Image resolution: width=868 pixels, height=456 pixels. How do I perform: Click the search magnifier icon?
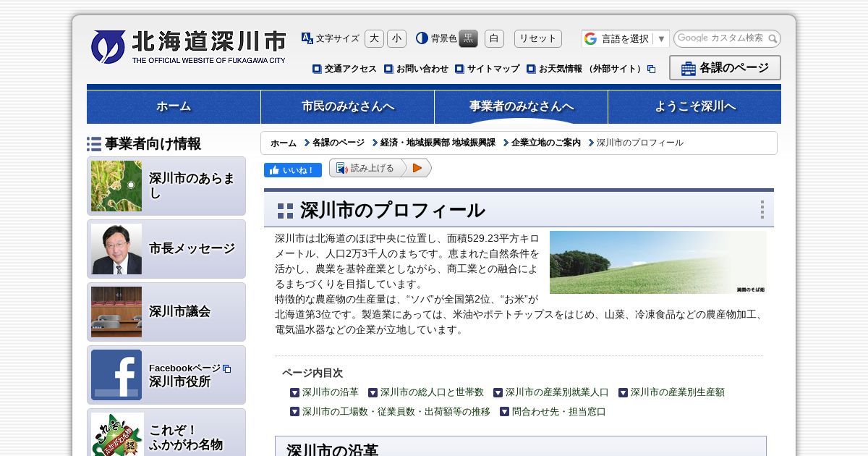click(x=773, y=38)
